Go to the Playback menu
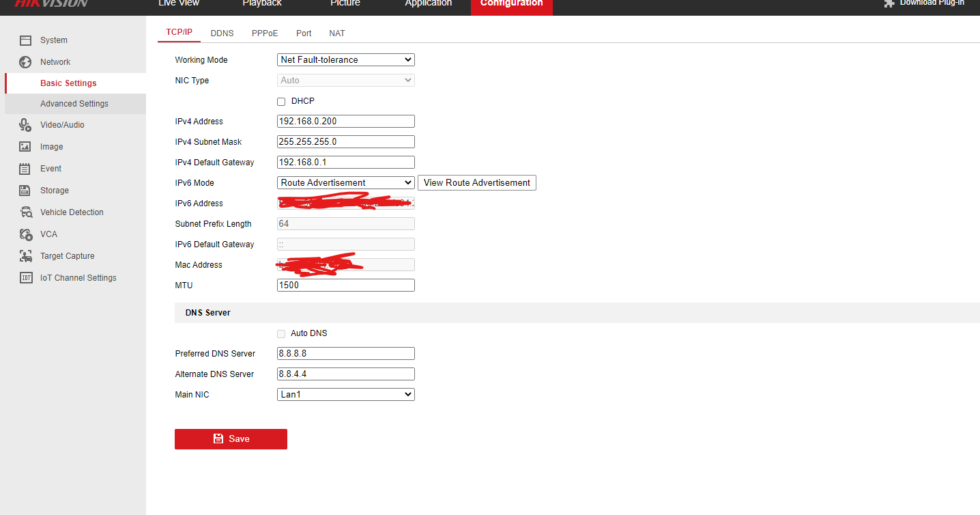The width and height of the screenshot is (980, 515). pos(261,3)
